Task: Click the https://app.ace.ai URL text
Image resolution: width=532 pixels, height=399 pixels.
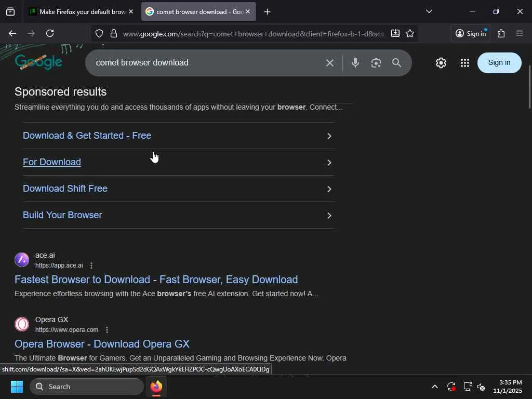Action: pyautogui.click(x=59, y=265)
